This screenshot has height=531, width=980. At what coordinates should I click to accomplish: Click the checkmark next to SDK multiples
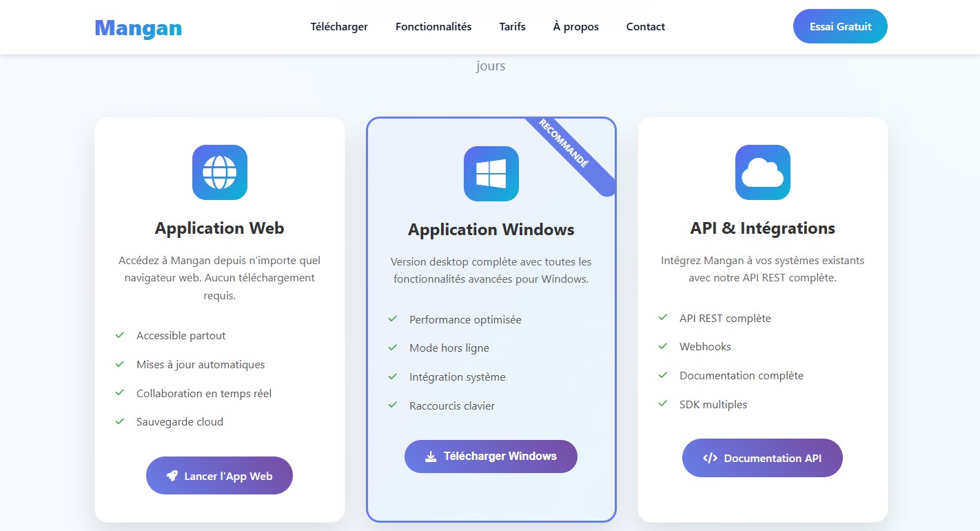coord(663,404)
